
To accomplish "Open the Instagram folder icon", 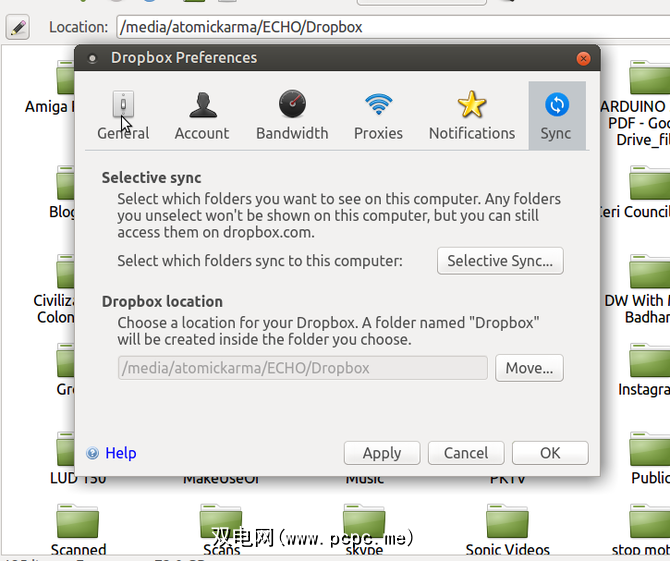I will 649,360.
